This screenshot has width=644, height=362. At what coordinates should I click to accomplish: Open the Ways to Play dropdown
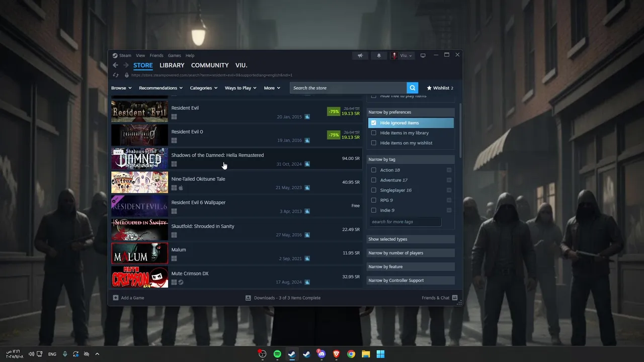(x=240, y=88)
